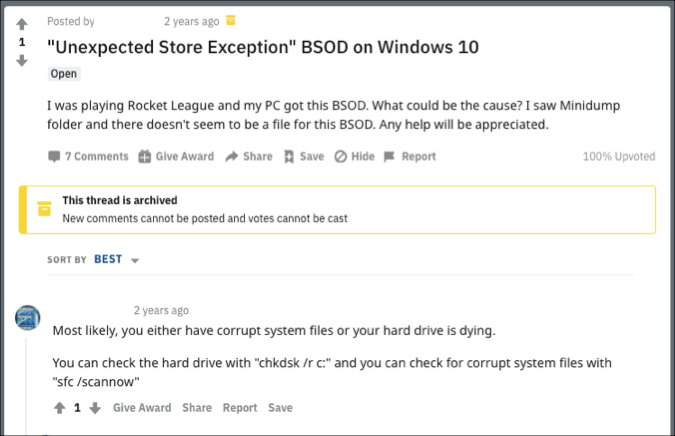Share the comment about corrupt system files
Screen dimensions: 675x436
[x=197, y=408]
